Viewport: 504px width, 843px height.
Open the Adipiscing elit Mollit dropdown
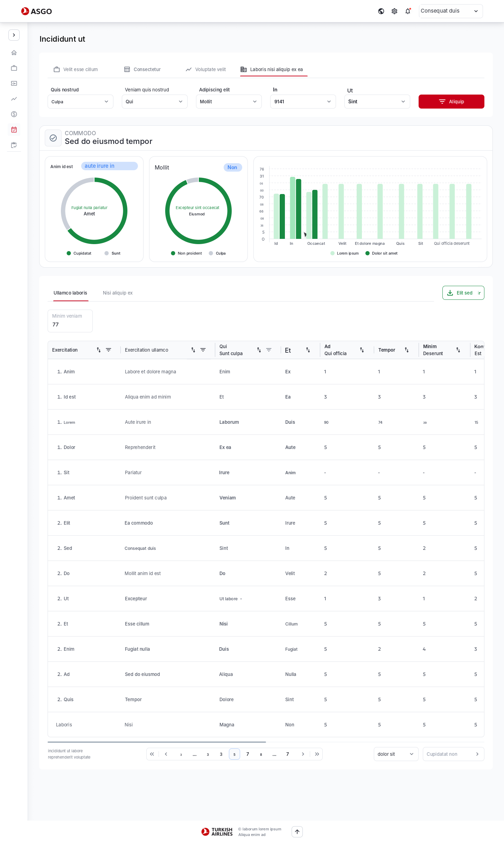[229, 102]
